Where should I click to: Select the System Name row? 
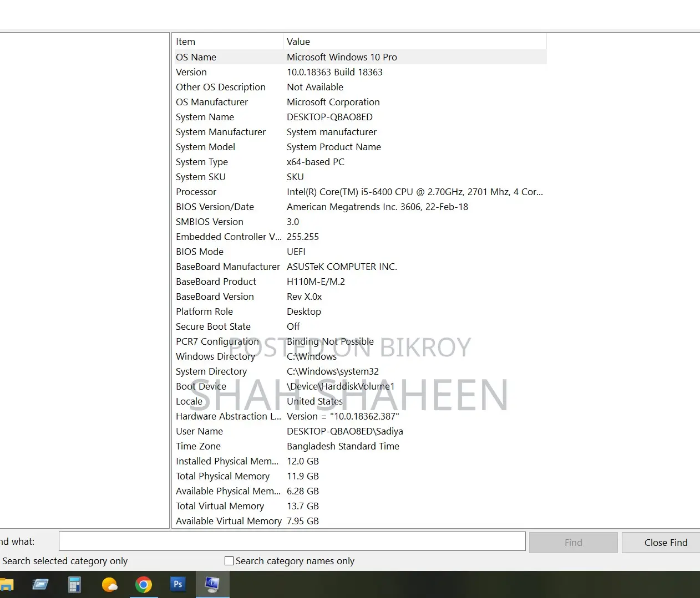click(361, 117)
